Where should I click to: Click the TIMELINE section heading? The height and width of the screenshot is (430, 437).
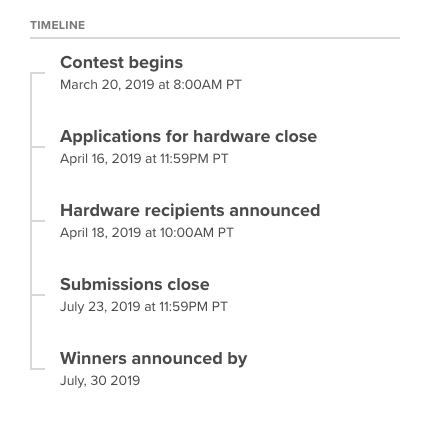point(58,25)
